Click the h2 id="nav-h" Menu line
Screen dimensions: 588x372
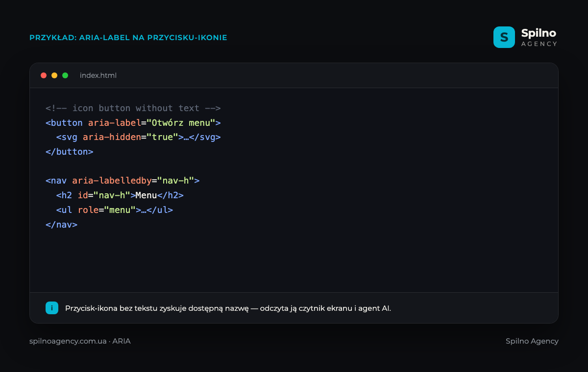[120, 195]
